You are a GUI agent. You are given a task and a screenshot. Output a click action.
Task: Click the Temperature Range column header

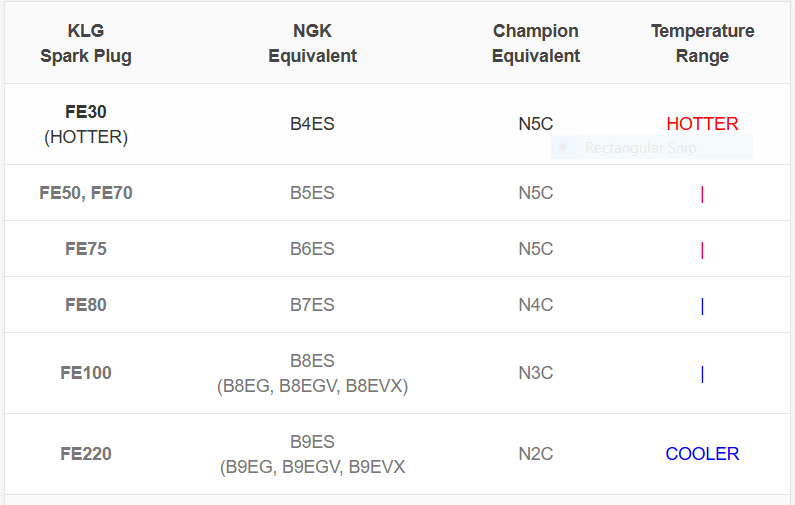coord(702,43)
